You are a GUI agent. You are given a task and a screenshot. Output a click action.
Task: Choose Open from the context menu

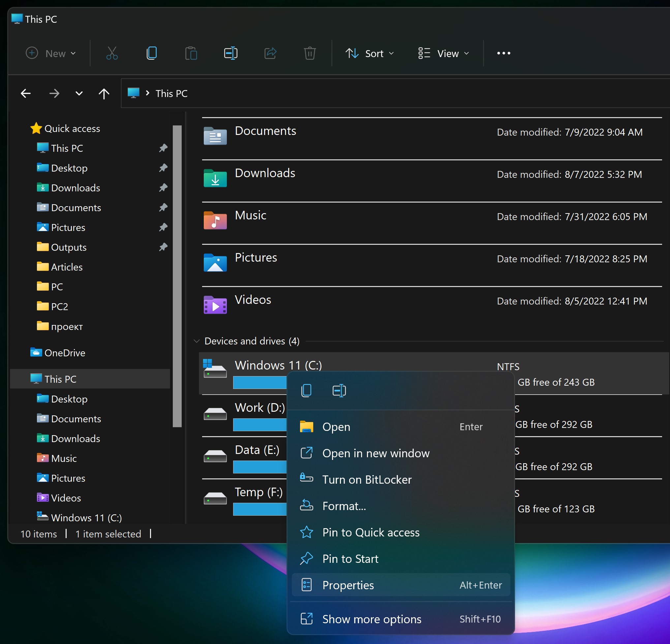pos(401,427)
